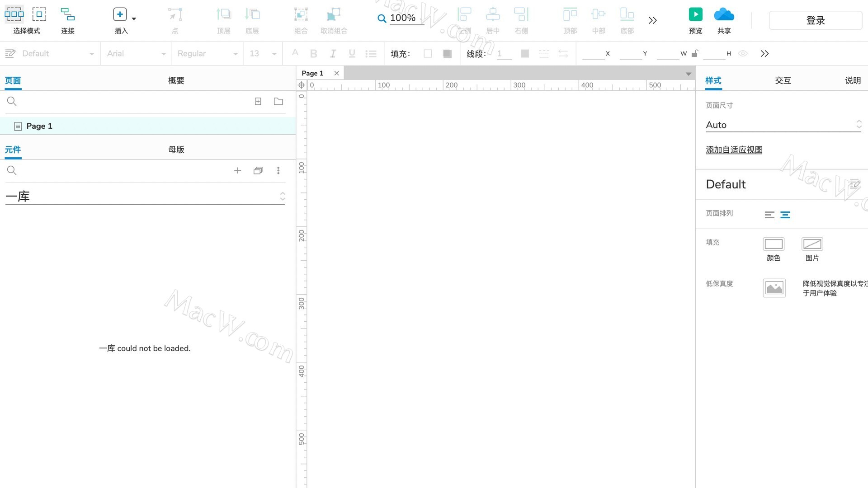This screenshot has width=868, height=488.
Task: Select Page 1 in pages list
Action: pos(148,126)
